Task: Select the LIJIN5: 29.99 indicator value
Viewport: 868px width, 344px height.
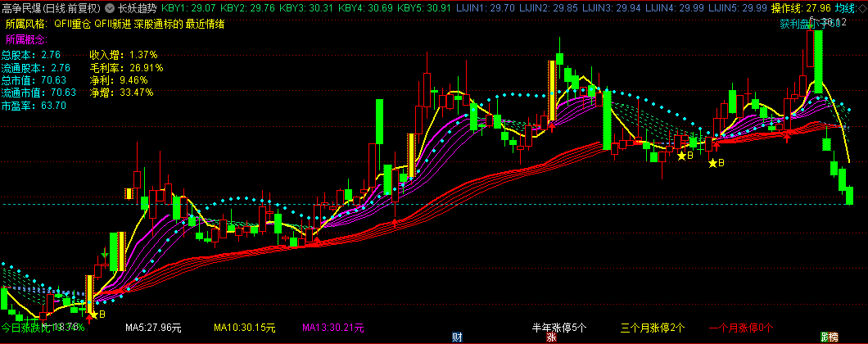Action: pos(737,9)
